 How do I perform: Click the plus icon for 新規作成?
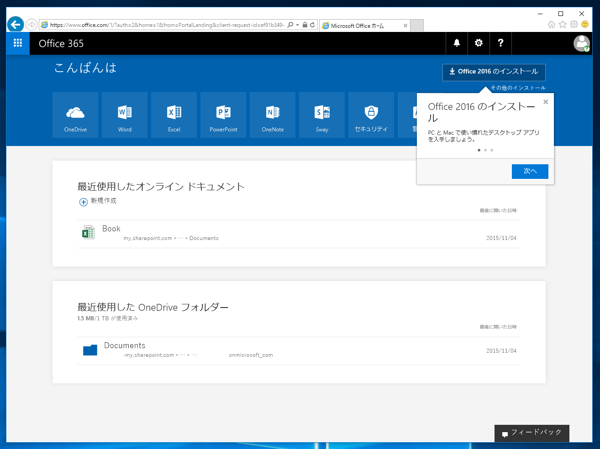click(83, 202)
